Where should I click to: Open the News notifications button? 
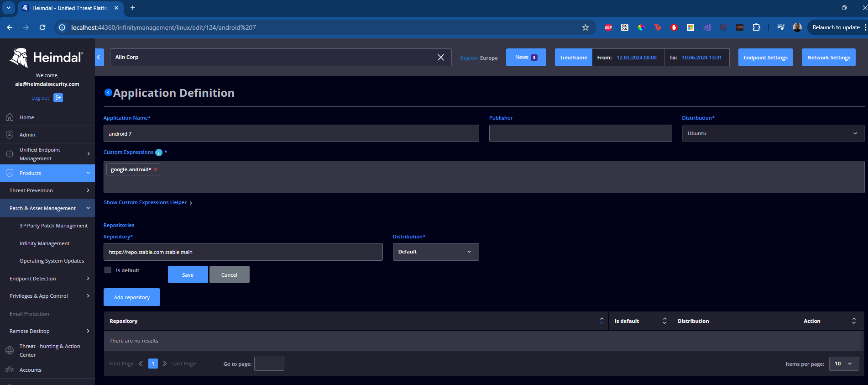tap(526, 58)
